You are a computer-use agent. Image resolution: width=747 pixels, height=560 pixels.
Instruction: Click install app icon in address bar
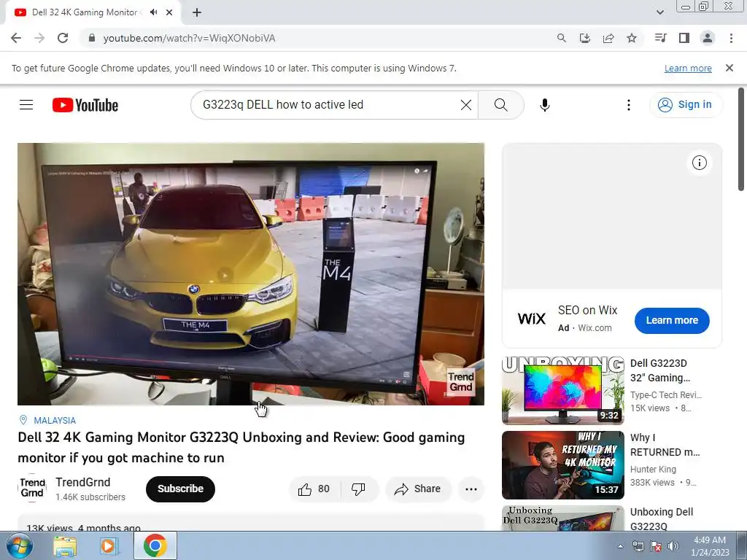coord(585,38)
